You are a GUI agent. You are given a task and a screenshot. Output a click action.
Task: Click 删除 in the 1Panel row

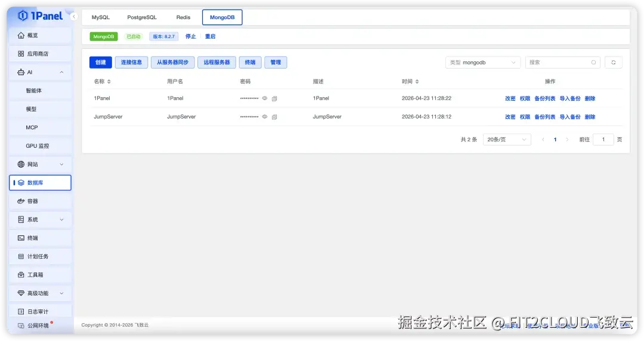(590, 98)
